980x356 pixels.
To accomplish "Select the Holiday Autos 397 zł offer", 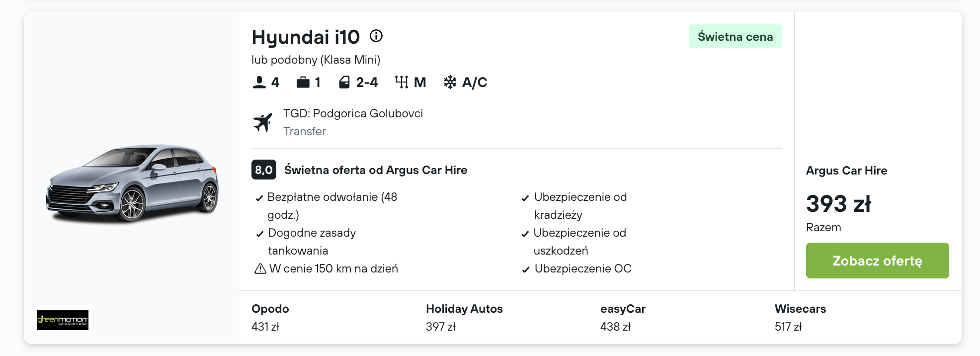I will 464,317.
